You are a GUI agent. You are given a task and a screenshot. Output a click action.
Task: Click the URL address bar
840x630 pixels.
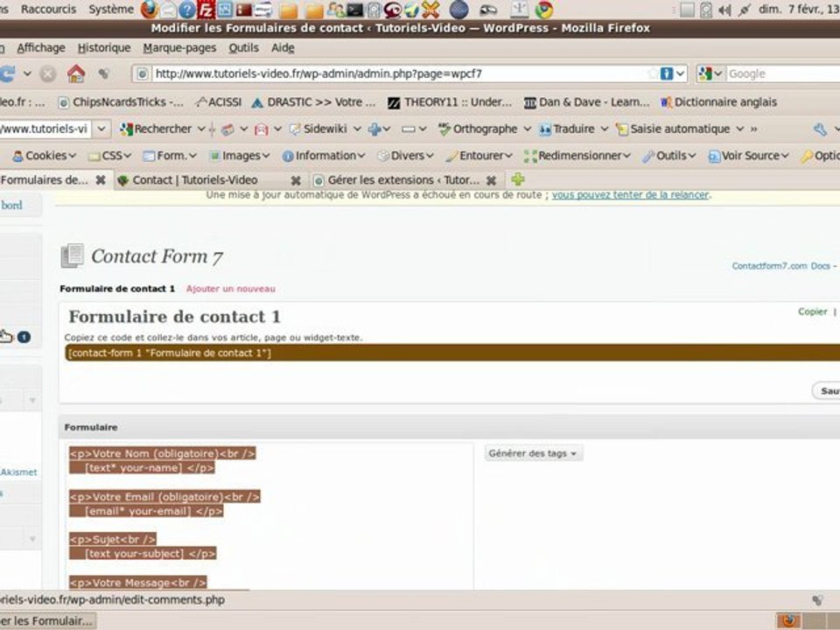point(399,73)
